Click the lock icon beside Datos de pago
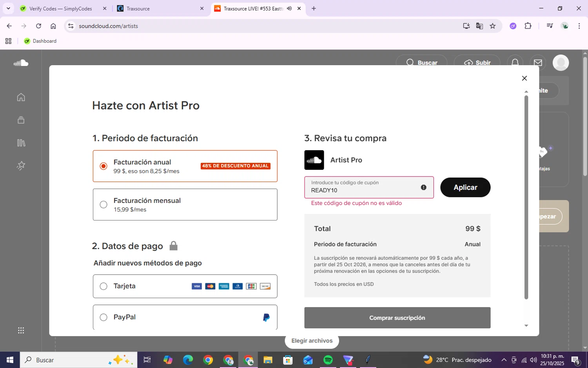Viewport: 588px width, 368px height. [x=173, y=246]
